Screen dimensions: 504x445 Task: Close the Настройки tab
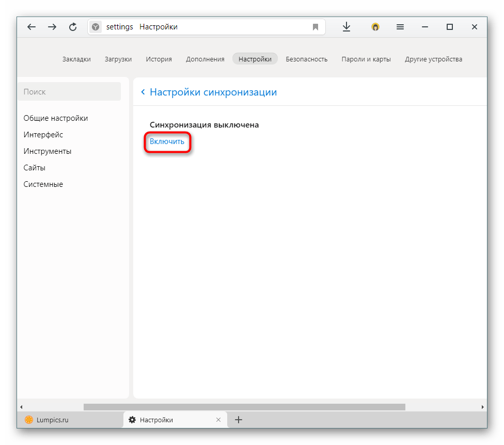point(218,420)
